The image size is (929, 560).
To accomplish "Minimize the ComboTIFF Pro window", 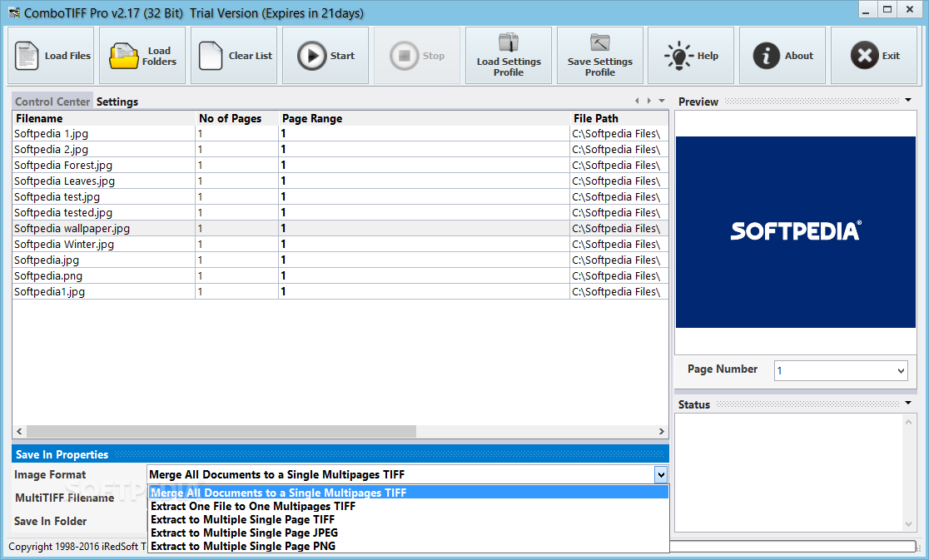I will pos(867,9).
